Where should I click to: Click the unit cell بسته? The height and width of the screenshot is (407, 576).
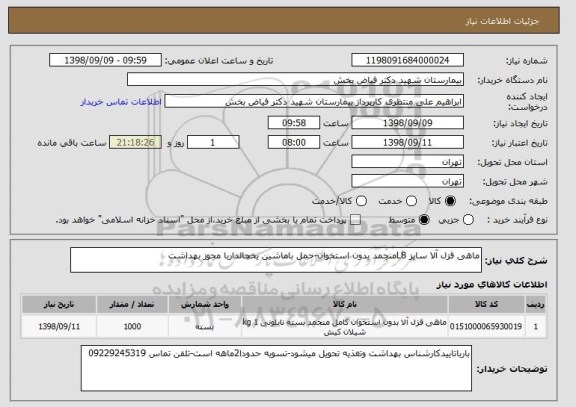click(205, 327)
